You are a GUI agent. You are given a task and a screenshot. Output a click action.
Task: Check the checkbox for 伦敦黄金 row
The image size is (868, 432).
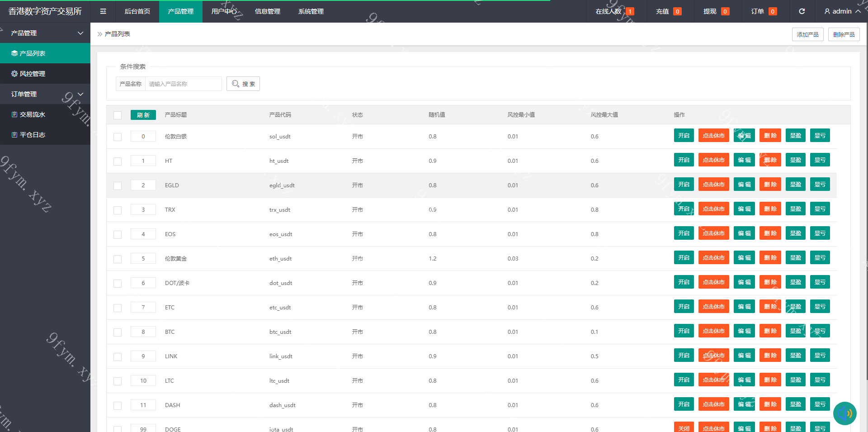pos(118,259)
